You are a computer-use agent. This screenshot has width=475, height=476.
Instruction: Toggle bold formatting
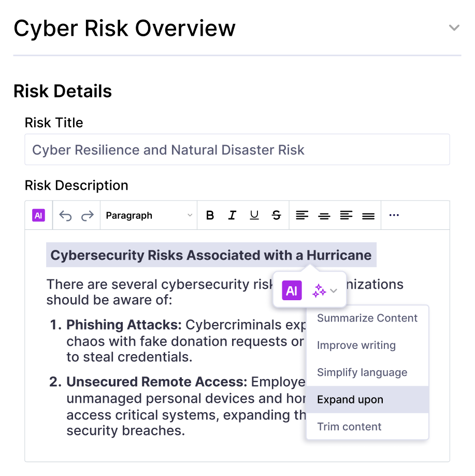pos(210,216)
